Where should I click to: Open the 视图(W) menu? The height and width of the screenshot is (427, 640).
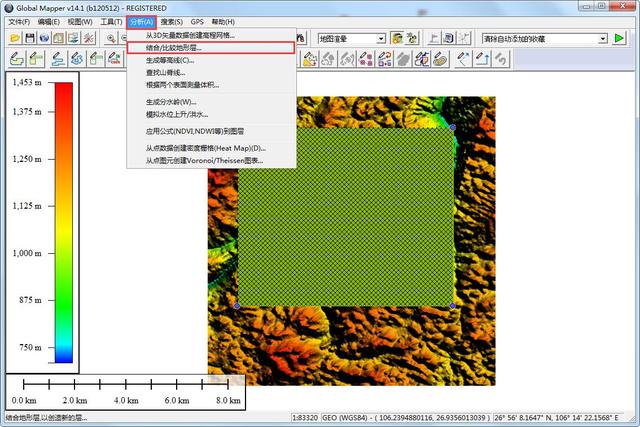(x=80, y=22)
